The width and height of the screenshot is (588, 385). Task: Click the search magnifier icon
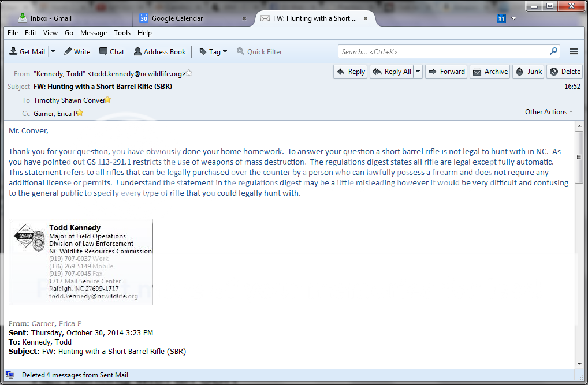[x=554, y=51]
